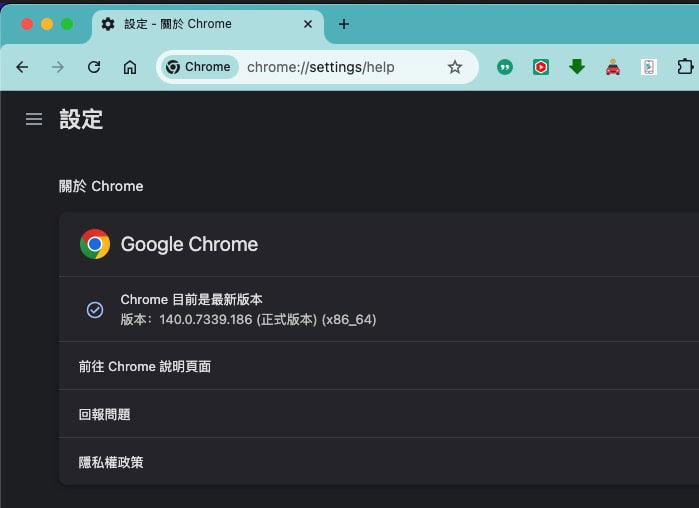The width and height of the screenshot is (699, 508).
Task: Open the Extensions puzzle-piece menu
Action: (685, 67)
